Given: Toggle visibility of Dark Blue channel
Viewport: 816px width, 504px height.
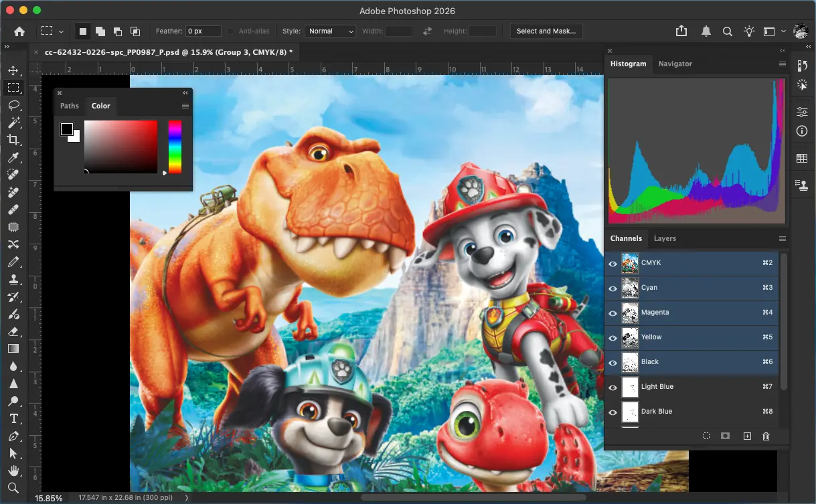Looking at the screenshot, I should click(613, 412).
